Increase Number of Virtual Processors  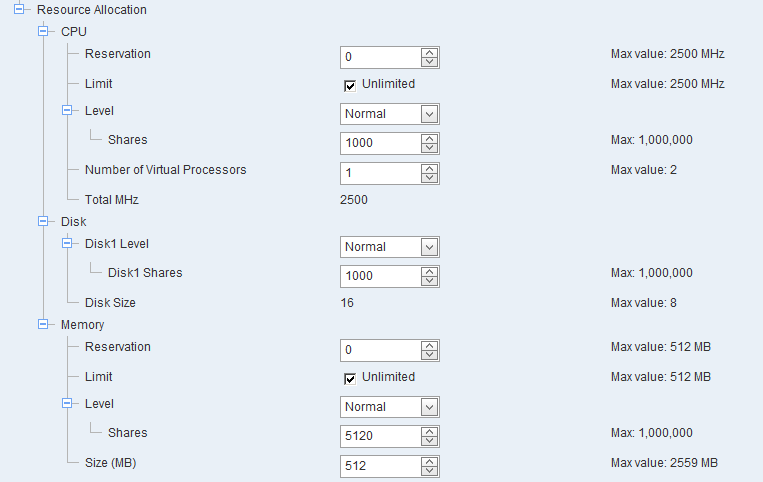point(430,168)
